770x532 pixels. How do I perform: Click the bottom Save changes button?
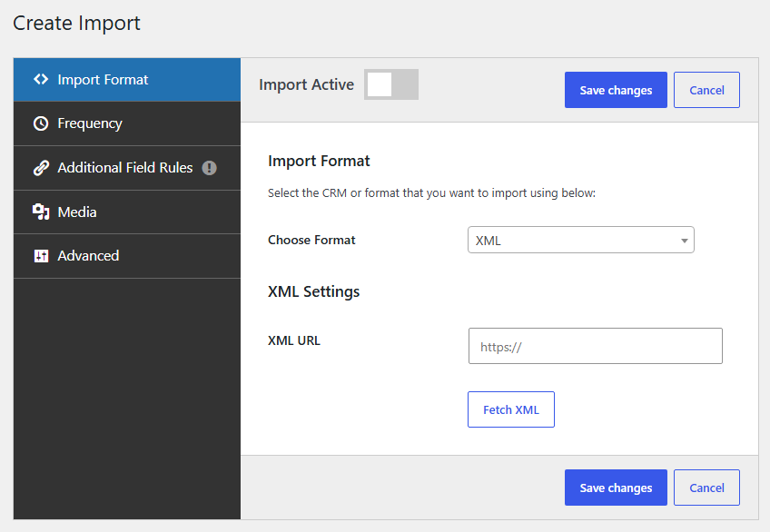point(616,488)
